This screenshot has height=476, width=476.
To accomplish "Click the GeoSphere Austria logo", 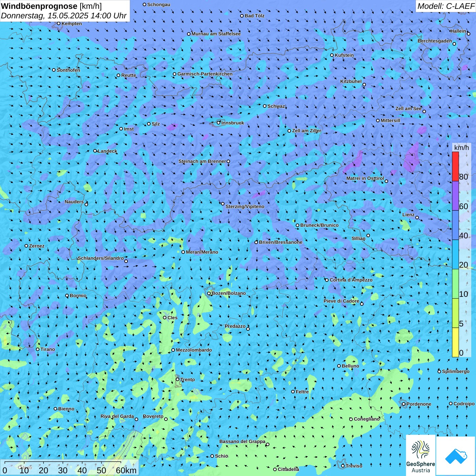I will 421,456.
